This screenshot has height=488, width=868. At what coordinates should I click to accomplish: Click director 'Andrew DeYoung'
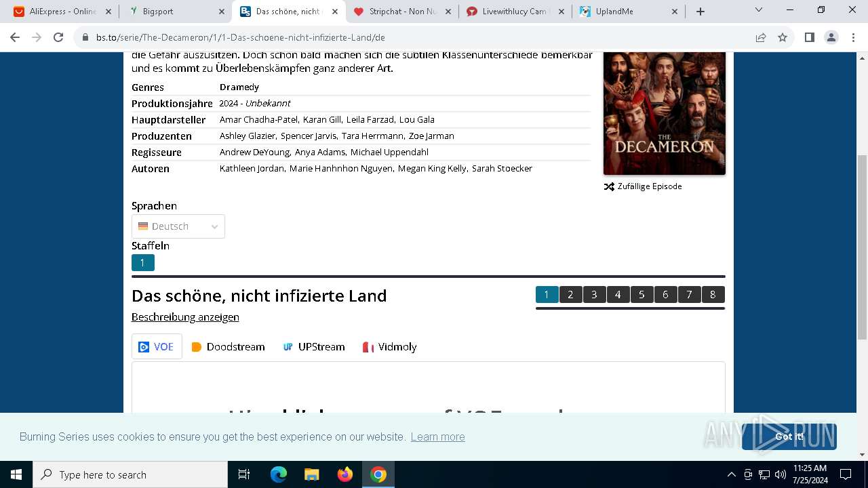click(254, 152)
